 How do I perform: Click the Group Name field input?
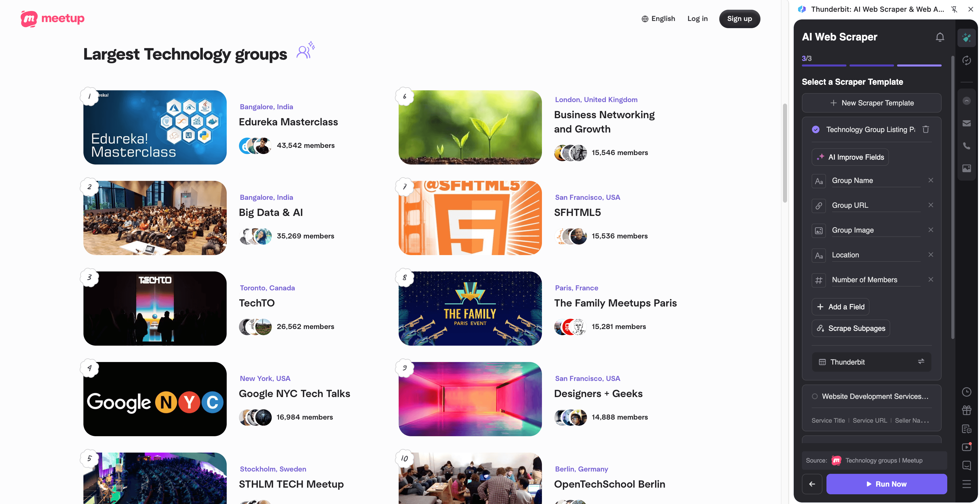pos(875,180)
